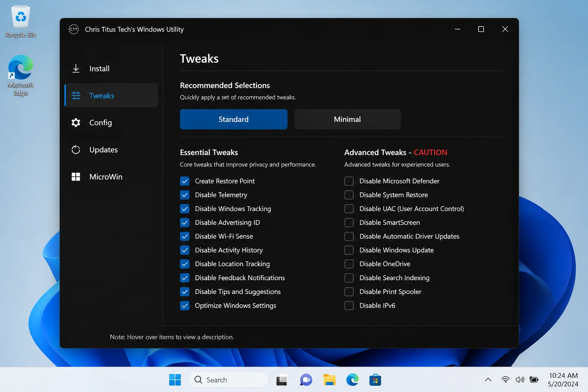Screen dimensions: 588x392
Task: Minimize the Windows Utility window
Action: 457,29
